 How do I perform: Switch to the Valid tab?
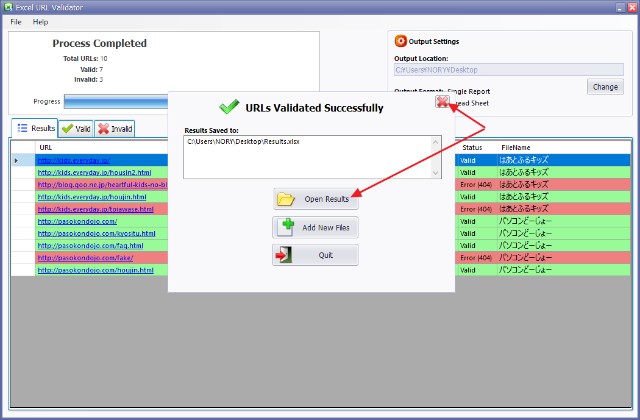[x=75, y=128]
